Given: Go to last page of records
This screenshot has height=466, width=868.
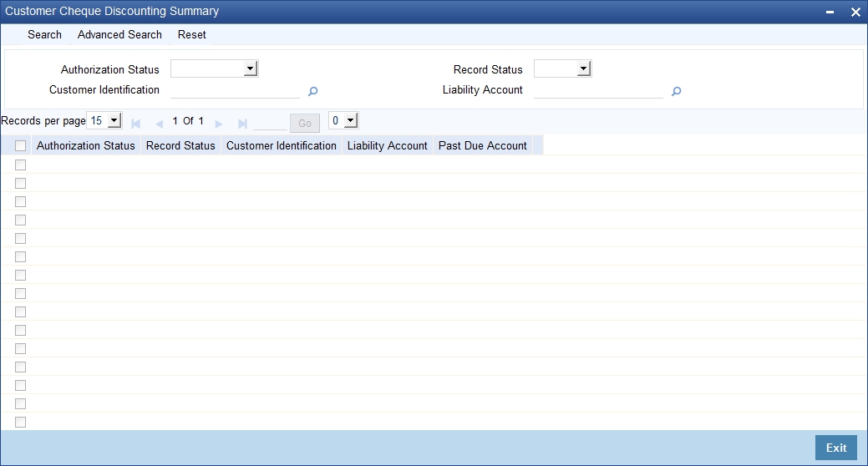Looking at the screenshot, I should (242, 124).
